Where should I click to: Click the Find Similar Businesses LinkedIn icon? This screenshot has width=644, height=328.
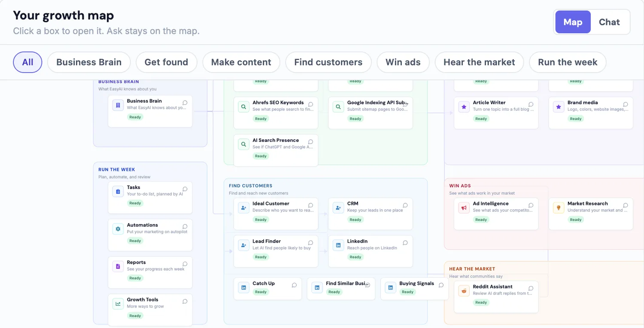tap(317, 288)
